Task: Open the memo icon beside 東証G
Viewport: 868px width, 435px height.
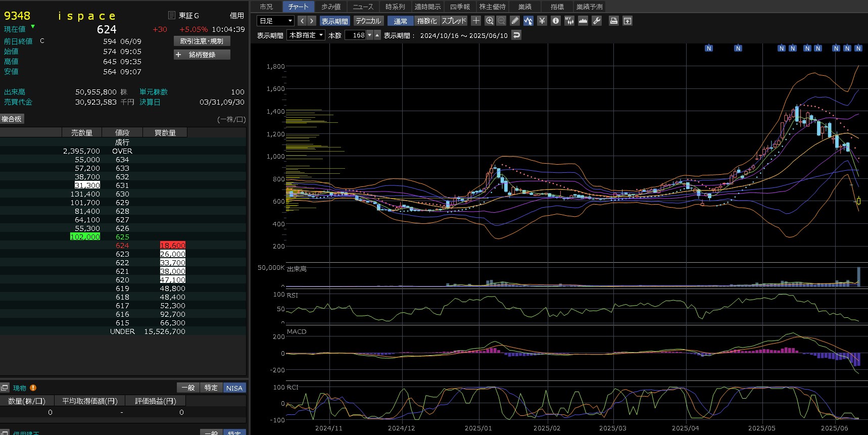Action: click(x=172, y=15)
